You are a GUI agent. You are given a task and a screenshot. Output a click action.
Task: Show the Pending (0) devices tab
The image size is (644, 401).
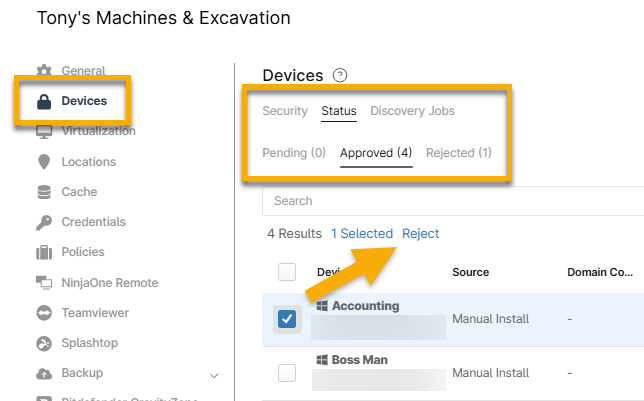[x=294, y=153]
